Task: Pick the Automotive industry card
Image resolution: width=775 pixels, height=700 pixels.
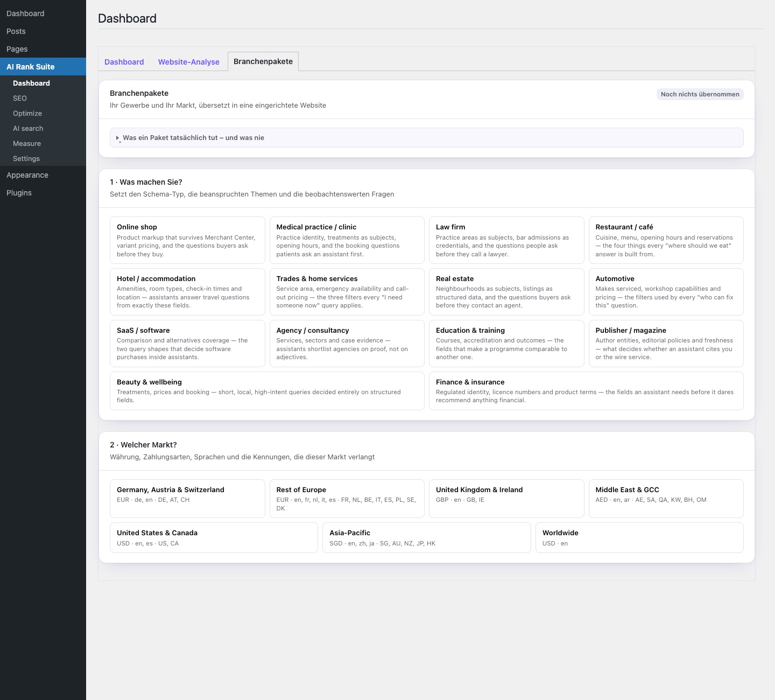Action: click(x=666, y=292)
